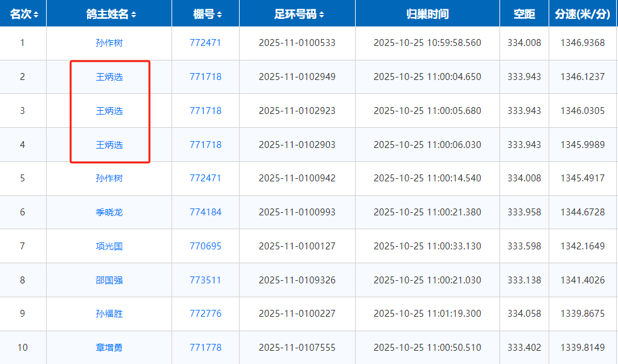This screenshot has height=364, width=618.
Task: Toggle the sort arrows beside 棚号 header
Action: point(219,14)
